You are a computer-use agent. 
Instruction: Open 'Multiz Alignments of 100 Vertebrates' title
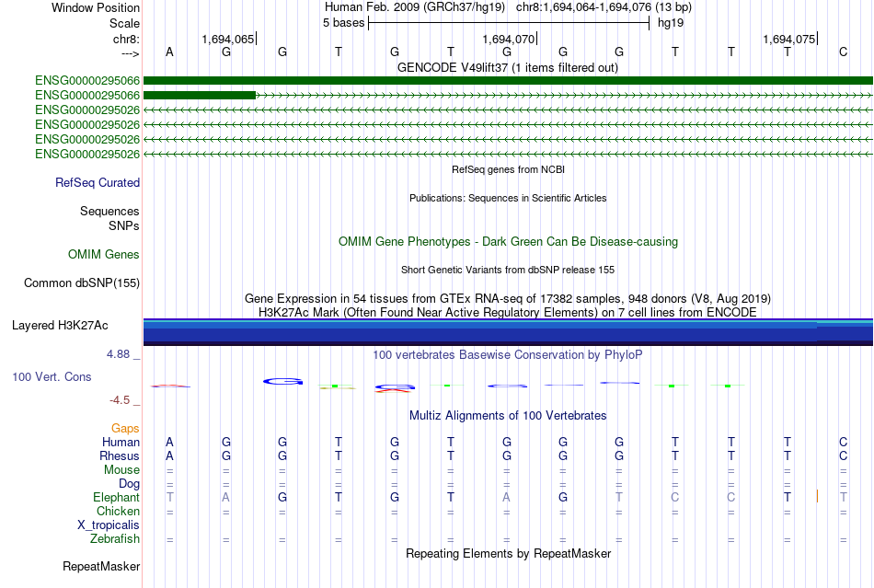(x=508, y=415)
